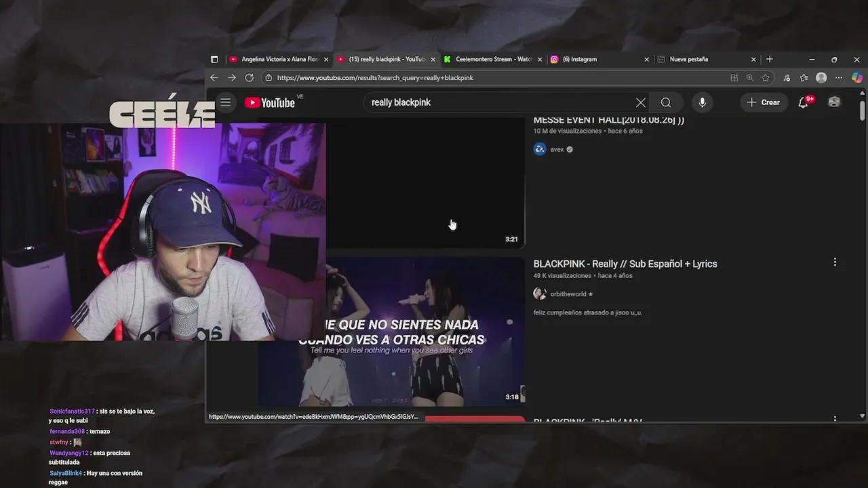
Task: Click chat user stwfny
Action: point(59,442)
